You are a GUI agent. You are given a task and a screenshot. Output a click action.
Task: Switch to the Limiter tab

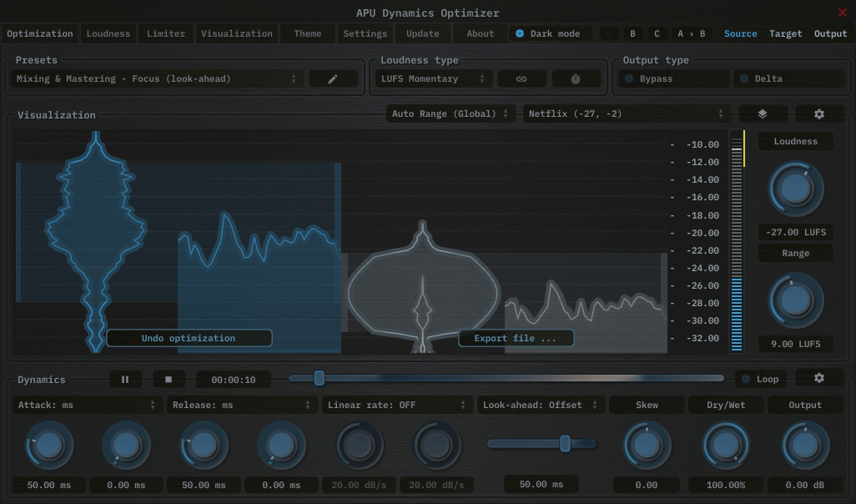(x=165, y=33)
